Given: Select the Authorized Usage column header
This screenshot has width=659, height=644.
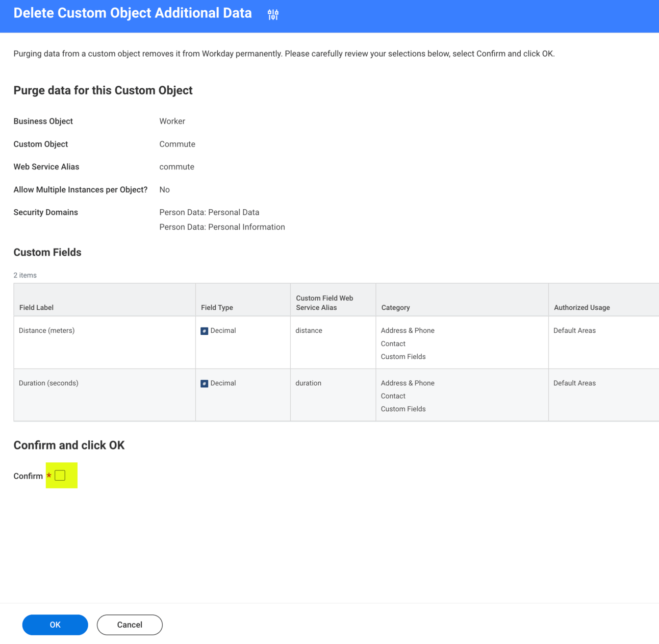Looking at the screenshot, I should [581, 308].
